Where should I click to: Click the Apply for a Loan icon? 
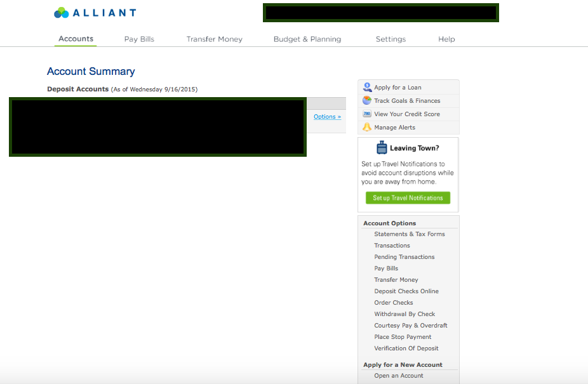tap(367, 88)
